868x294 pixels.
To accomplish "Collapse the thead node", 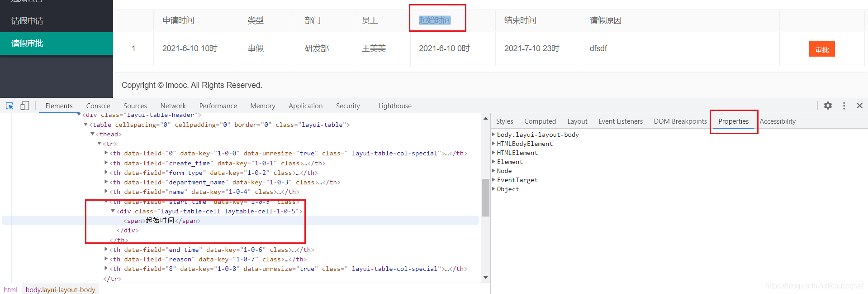I will (92, 134).
